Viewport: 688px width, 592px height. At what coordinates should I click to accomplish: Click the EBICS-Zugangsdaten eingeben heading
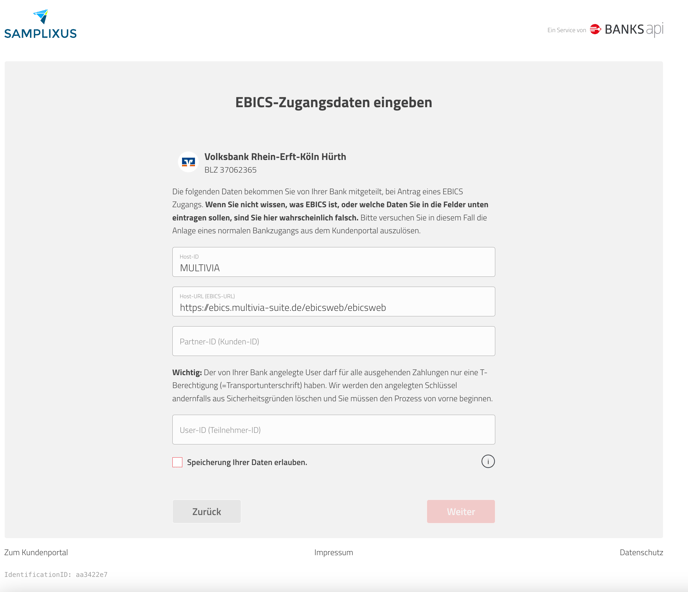click(333, 102)
